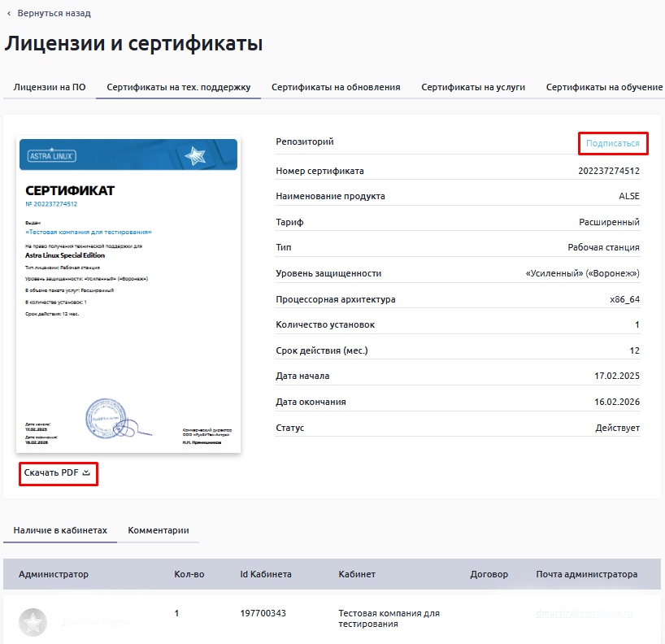The height and width of the screenshot is (644, 665).
Task: Select 'Сертификаты на тех. поддержку' tab
Action: tap(179, 87)
